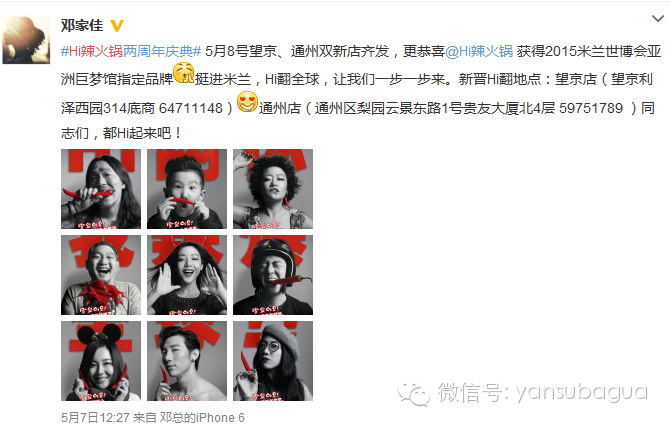Click the WeChat logo watermark icon

(x=413, y=394)
